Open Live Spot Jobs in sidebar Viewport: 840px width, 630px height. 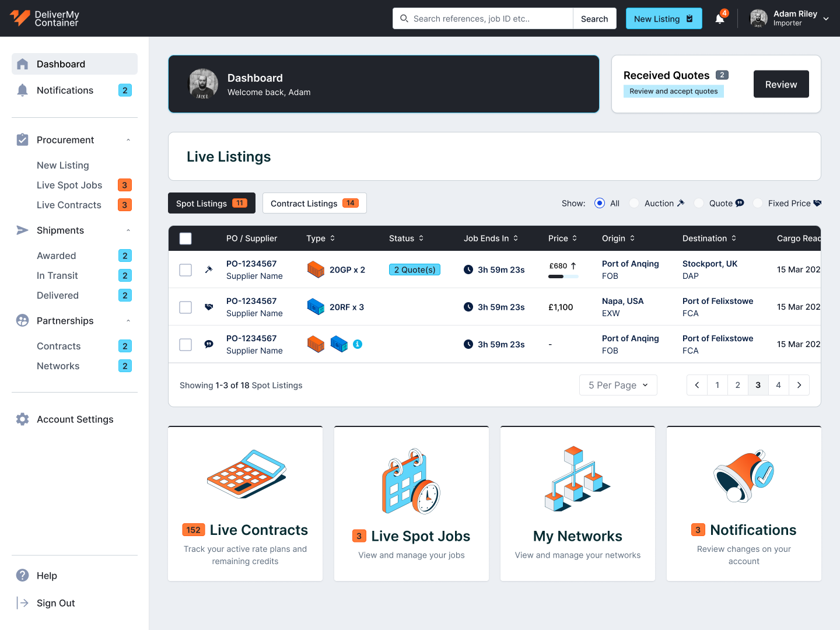[x=69, y=185]
